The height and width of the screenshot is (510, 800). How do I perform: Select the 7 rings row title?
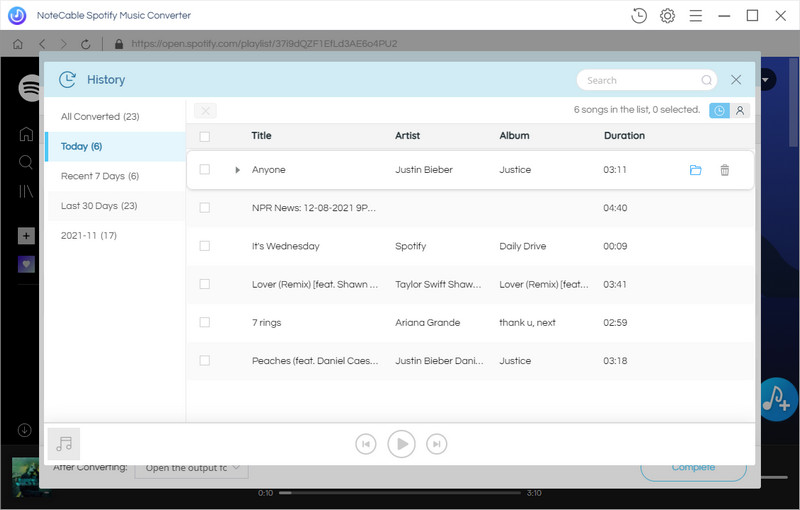coord(266,322)
